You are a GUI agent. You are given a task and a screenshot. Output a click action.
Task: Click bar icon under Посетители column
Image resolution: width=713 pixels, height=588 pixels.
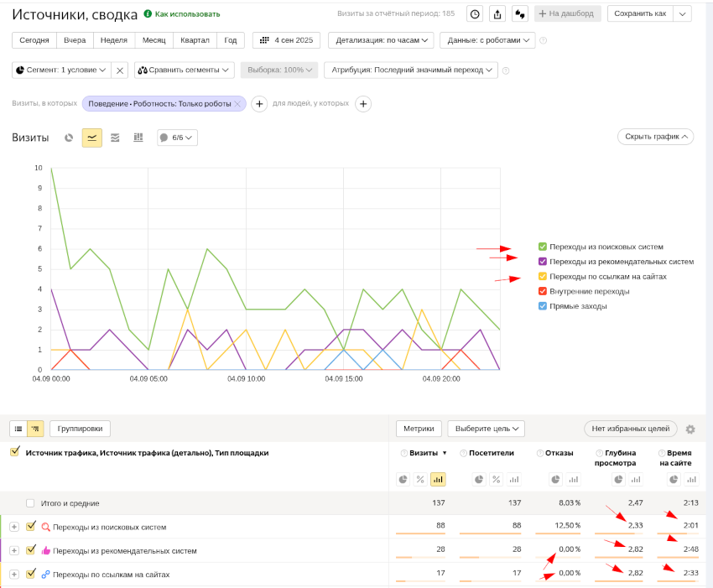pos(514,479)
